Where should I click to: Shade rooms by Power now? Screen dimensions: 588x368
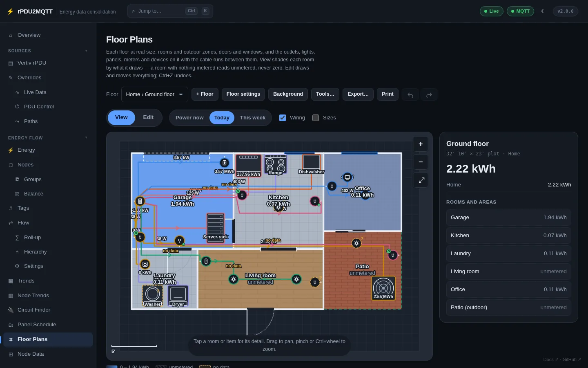click(x=189, y=118)
